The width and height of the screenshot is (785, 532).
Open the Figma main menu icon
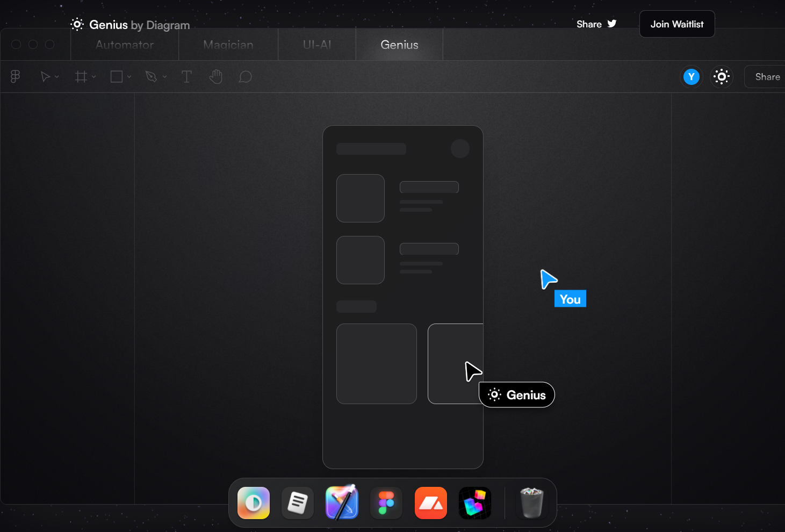click(16, 77)
